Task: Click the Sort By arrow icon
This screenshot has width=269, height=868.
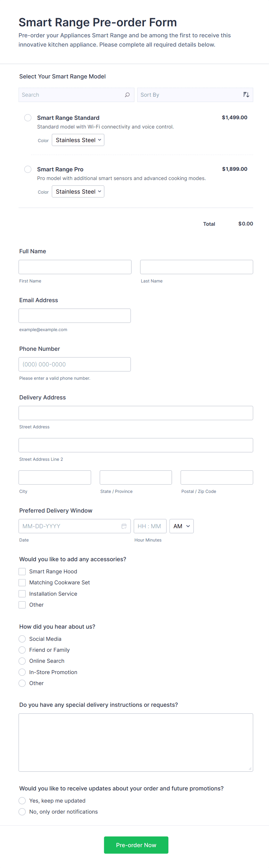Action: 246,95
